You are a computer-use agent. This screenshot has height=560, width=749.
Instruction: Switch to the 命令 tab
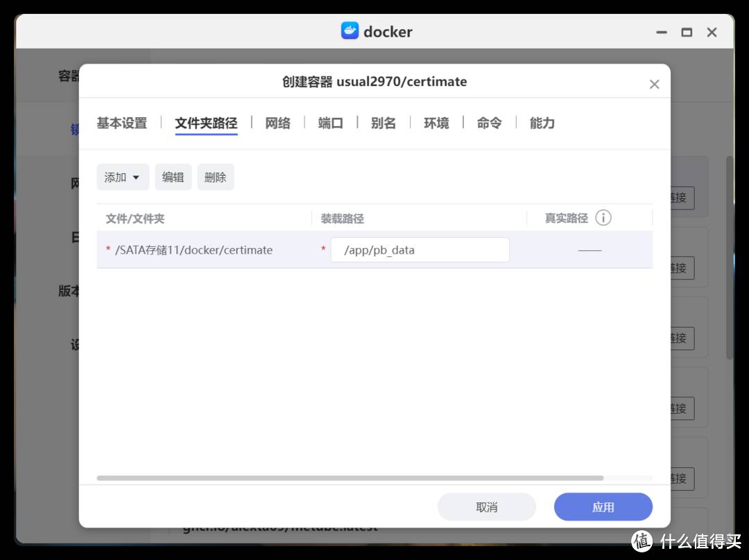[489, 123]
